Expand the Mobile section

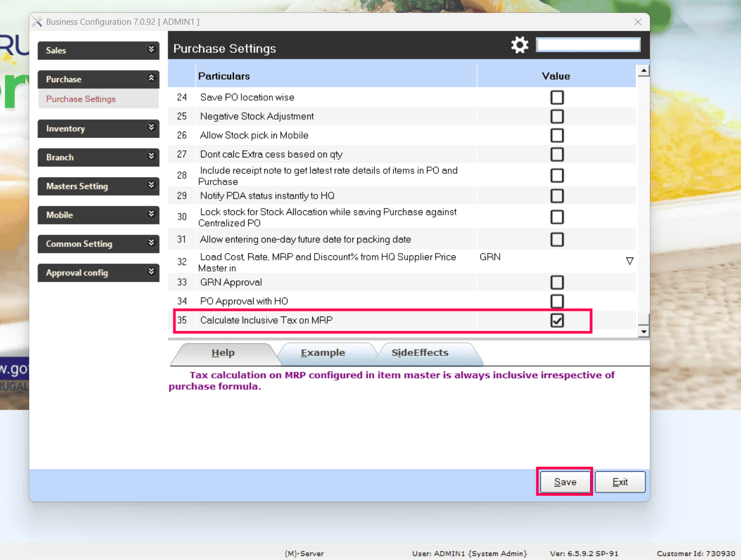tap(98, 215)
